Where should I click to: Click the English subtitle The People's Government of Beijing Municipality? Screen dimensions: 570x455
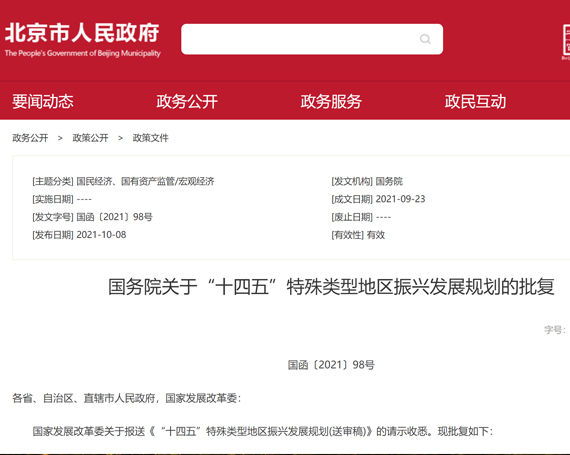83,53
